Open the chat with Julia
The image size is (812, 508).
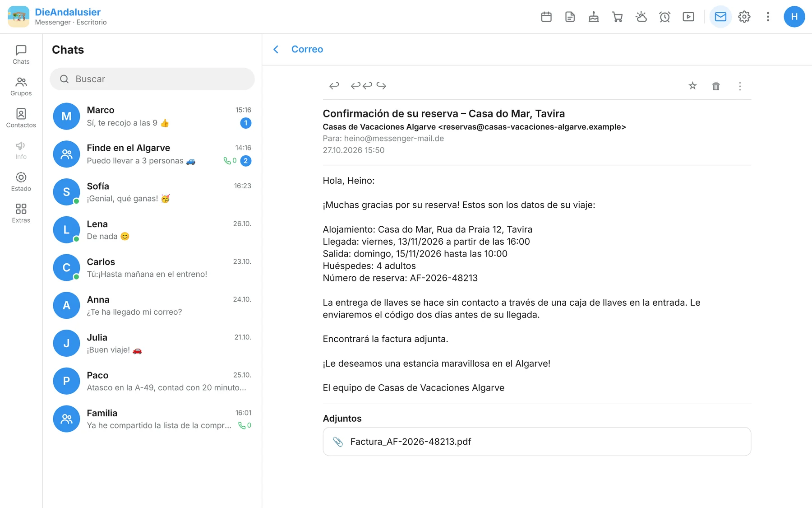(x=152, y=343)
